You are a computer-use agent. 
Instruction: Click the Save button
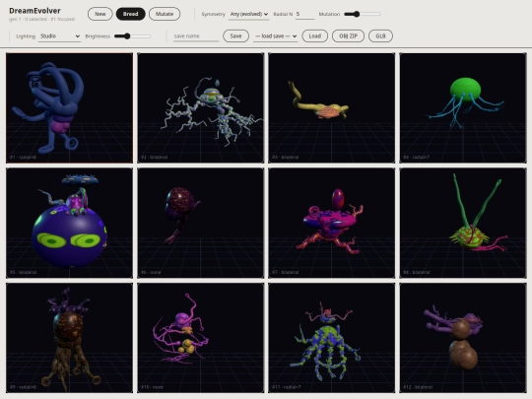(x=235, y=36)
